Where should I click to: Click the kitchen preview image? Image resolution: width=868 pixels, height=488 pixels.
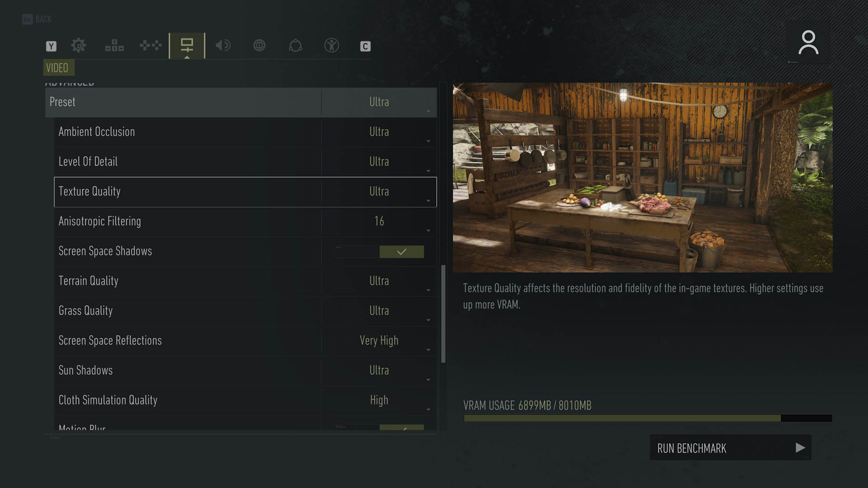(x=642, y=178)
